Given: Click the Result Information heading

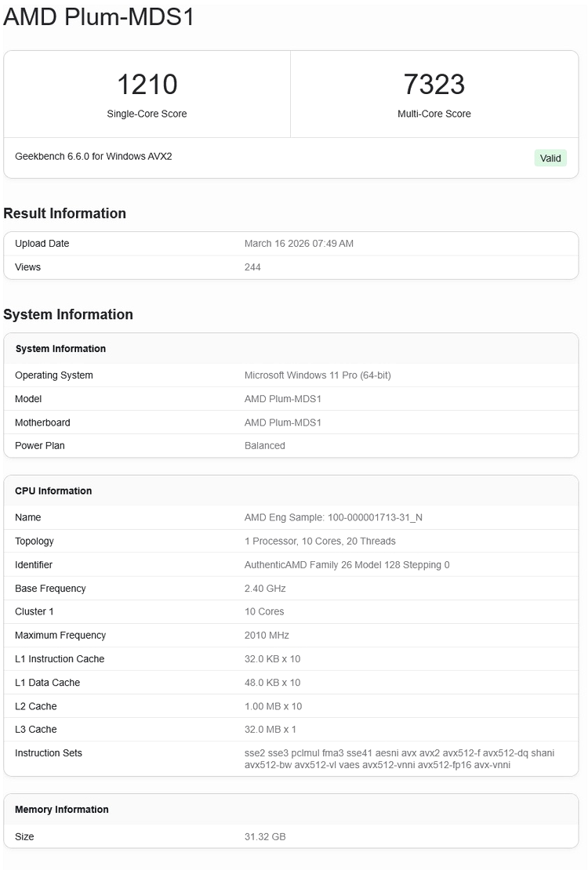Looking at the screenshot, I should tap(64, 213).
